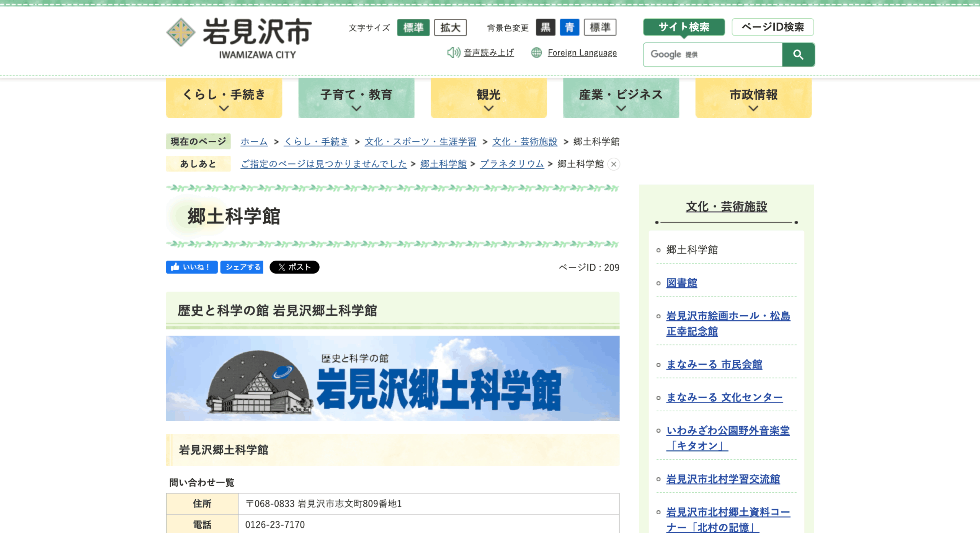The image size is (980, 533).
Task: Click the 電話 table header cell
Action: point(202,524)
